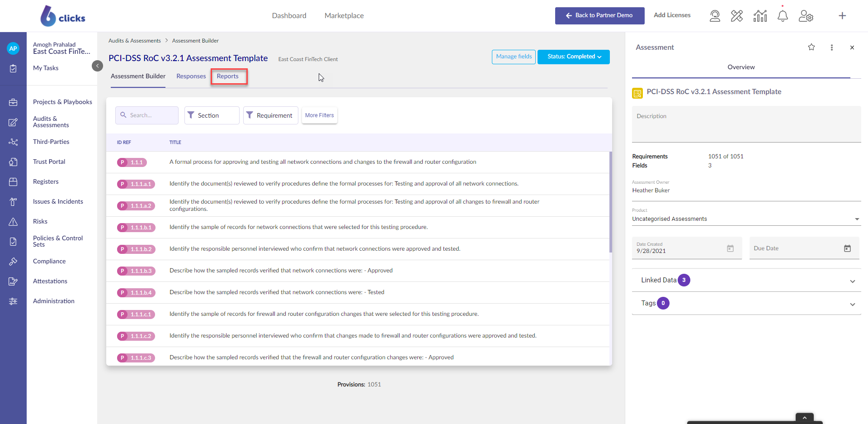Expand the bottom panel chevron tab
This screenshot has width=868, height=424.
pos(805,417)
